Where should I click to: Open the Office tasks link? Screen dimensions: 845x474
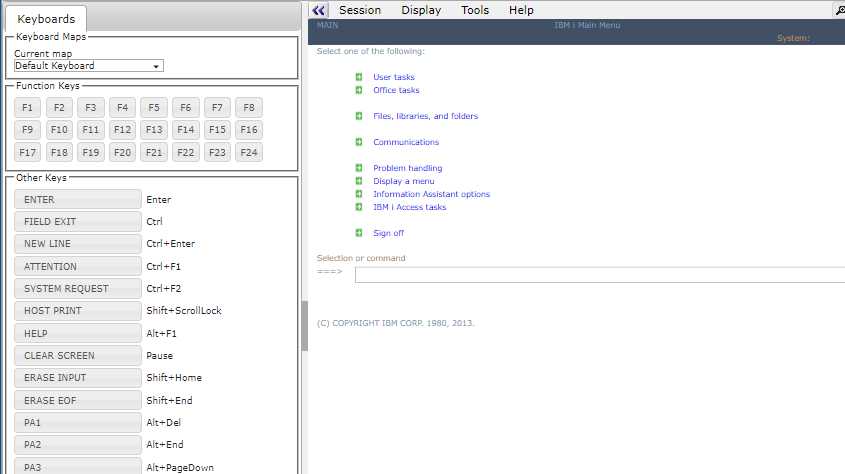point(396,90)
